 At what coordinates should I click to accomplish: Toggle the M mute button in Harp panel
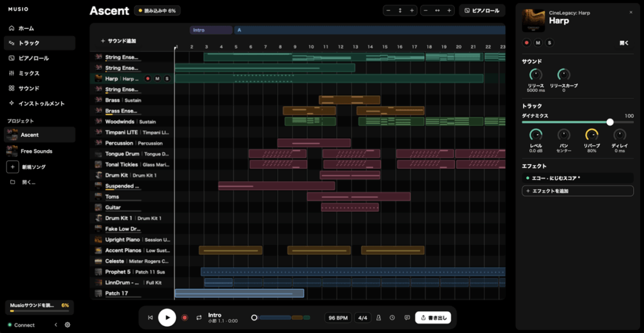(538, 43)
